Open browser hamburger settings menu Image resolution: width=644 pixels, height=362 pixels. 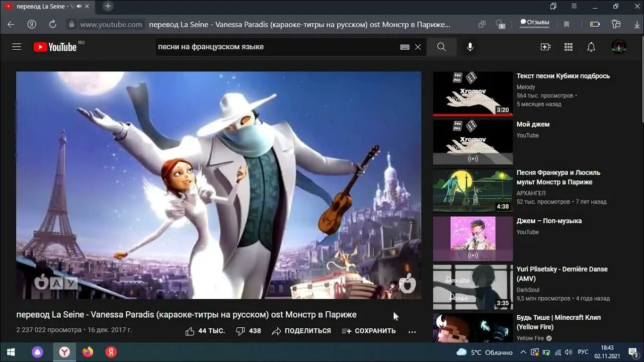(x=574, y=7)
